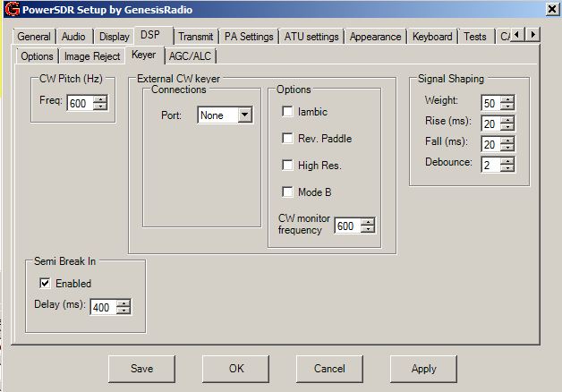Click the Rise (ms) value field

tap(490, 124)
